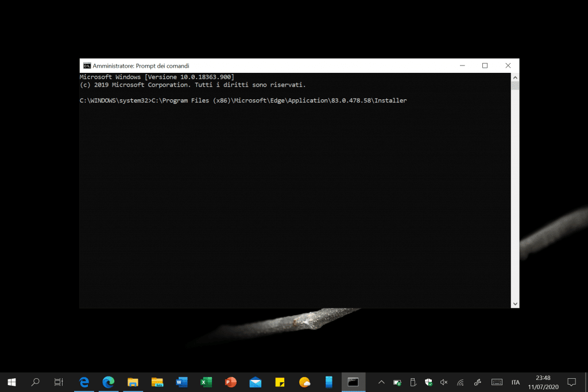Open the Windows Start menu
This screenshot has width=588, height=392.
pos(11,382)
